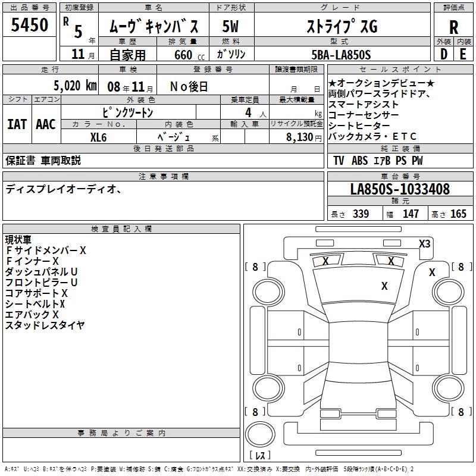The image size is (476, 476).
Task: Click the fuel type ガソリン
Action: pyautogui.click(x=231, y=54)
